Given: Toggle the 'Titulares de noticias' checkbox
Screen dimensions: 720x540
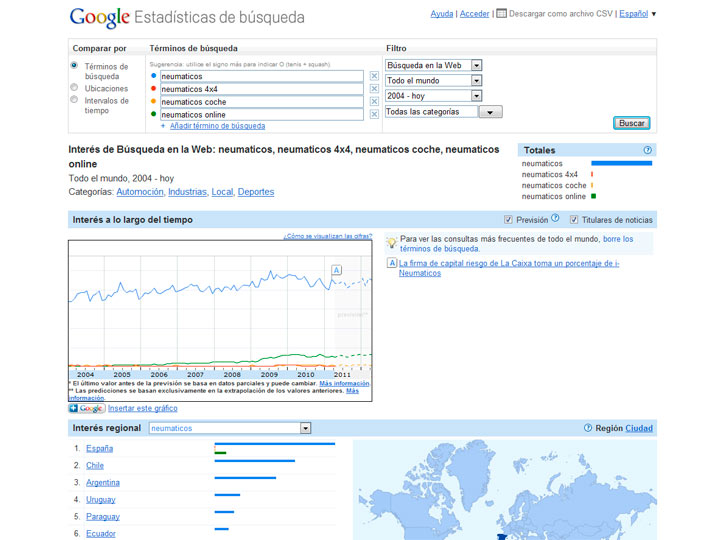Looking at the screenshot, I should [574, 220].
